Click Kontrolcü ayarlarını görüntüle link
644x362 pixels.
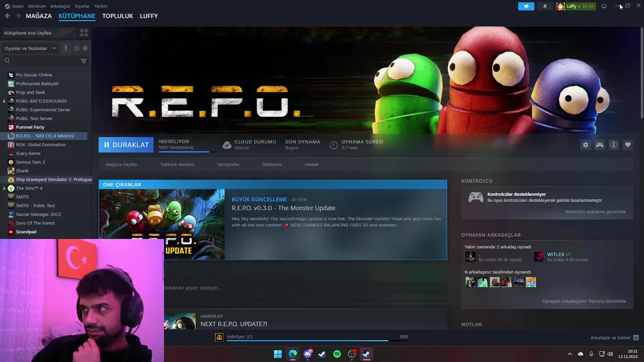click(x=595, y=212)
